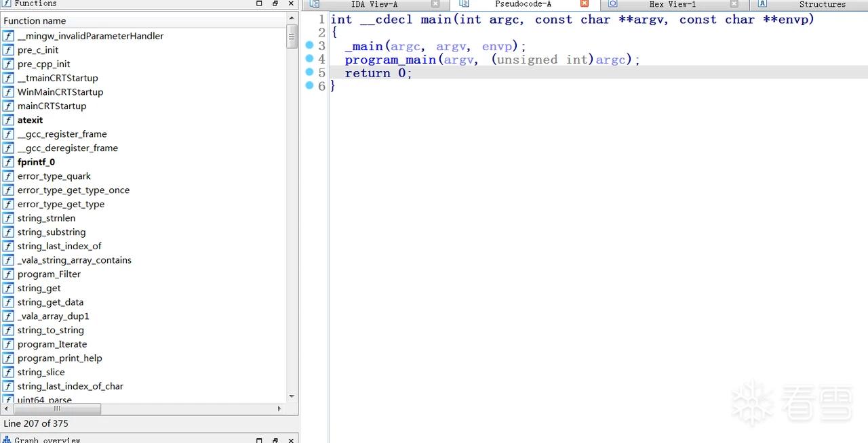The image size is (868, 443).
Task: Close the Hex View-1 tab
Action: coord(734,4)
